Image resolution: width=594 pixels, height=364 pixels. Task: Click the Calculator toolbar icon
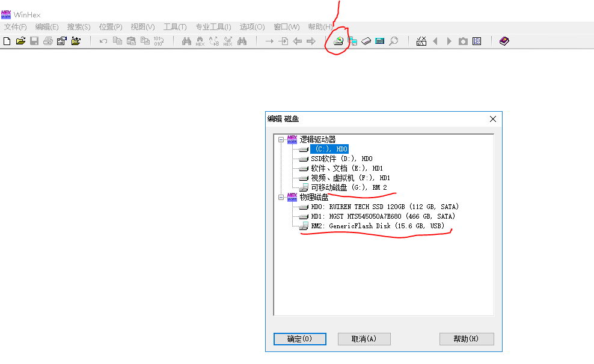click(x=379, y=41)
